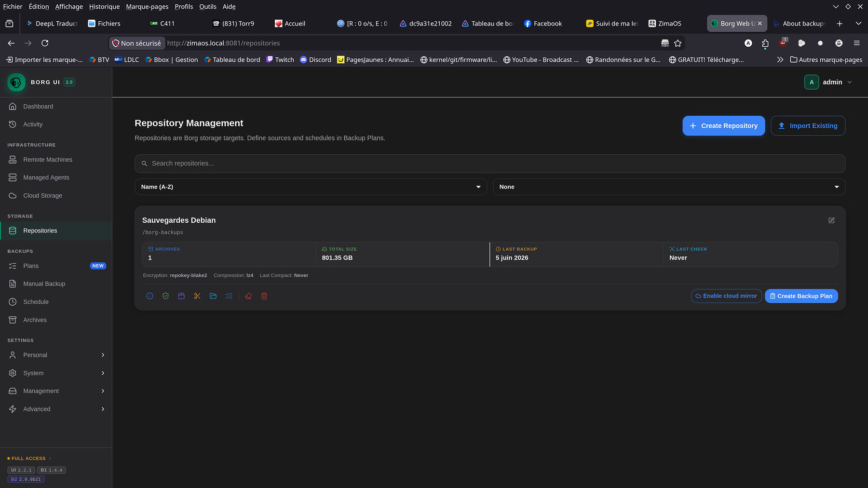Open the Historique menu
Viewport: 868px width, 488px height.
(x=104, y=7)
